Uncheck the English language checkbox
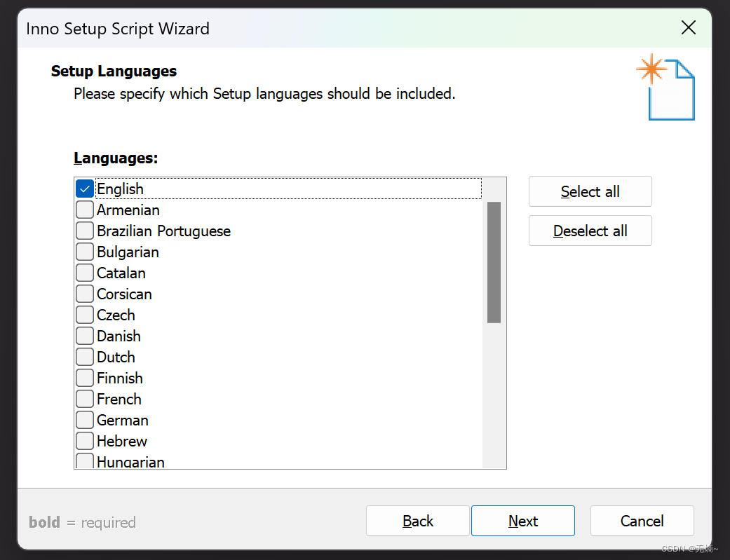The height and width of the screenshot is (560, 730). 84,189
